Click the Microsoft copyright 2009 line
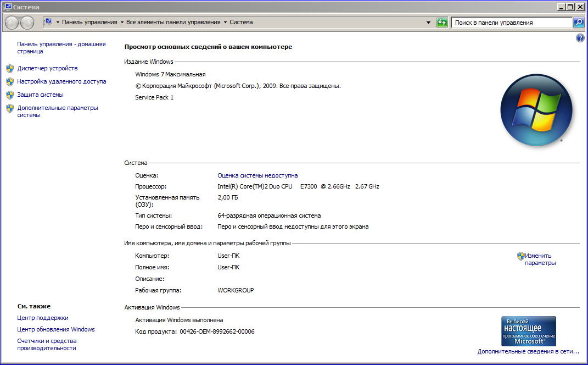Viewport: 588px width, 365px height. 238,86
